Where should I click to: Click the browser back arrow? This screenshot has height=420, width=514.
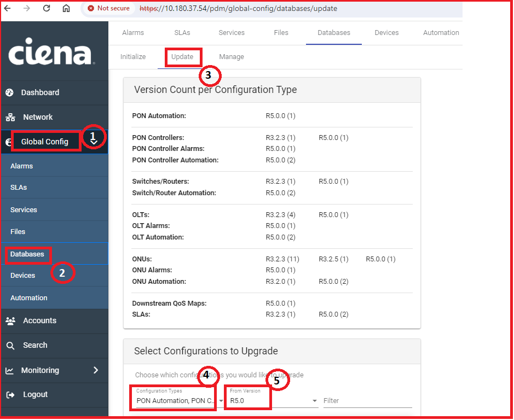7,8
